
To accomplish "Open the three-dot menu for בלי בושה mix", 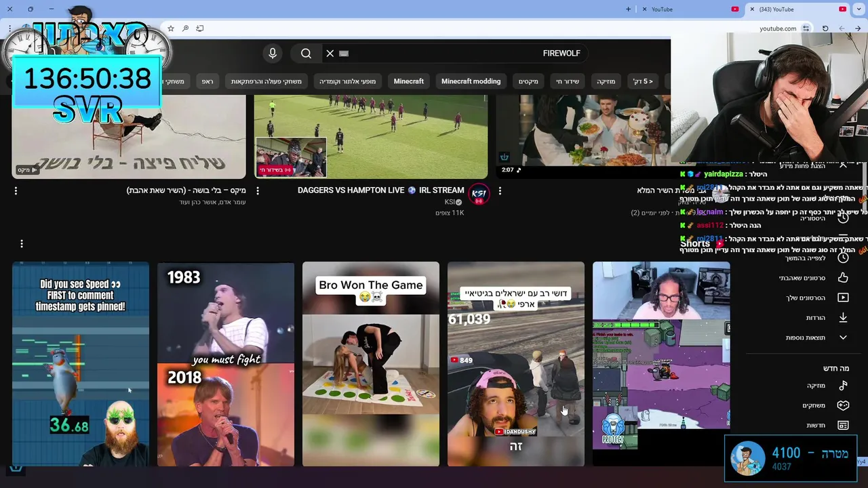I will coord(16,191).
